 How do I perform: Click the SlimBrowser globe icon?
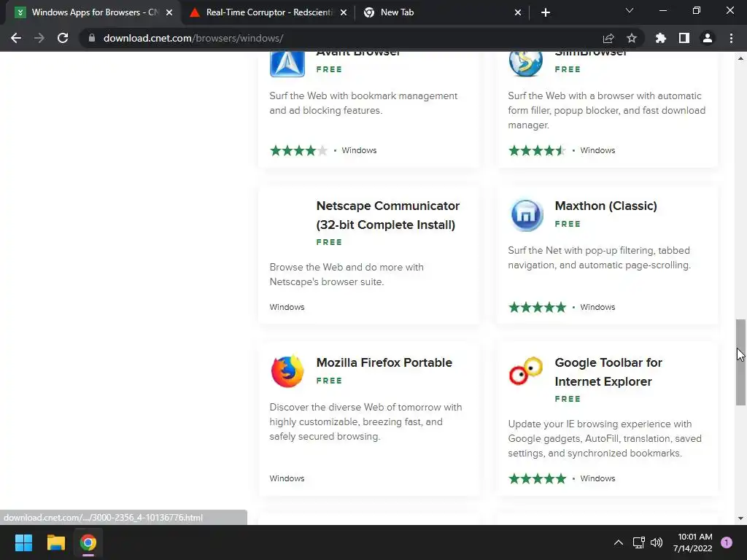click(525, 63)
